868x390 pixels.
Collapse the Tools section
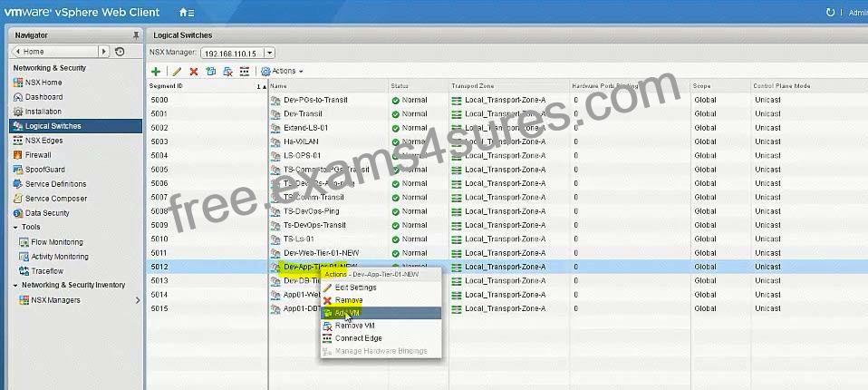[15, 227]
